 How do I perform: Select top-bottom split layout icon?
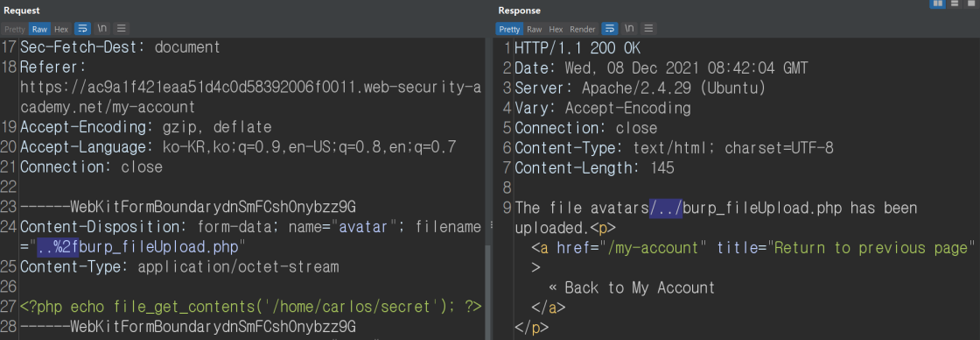coord(955,4)
